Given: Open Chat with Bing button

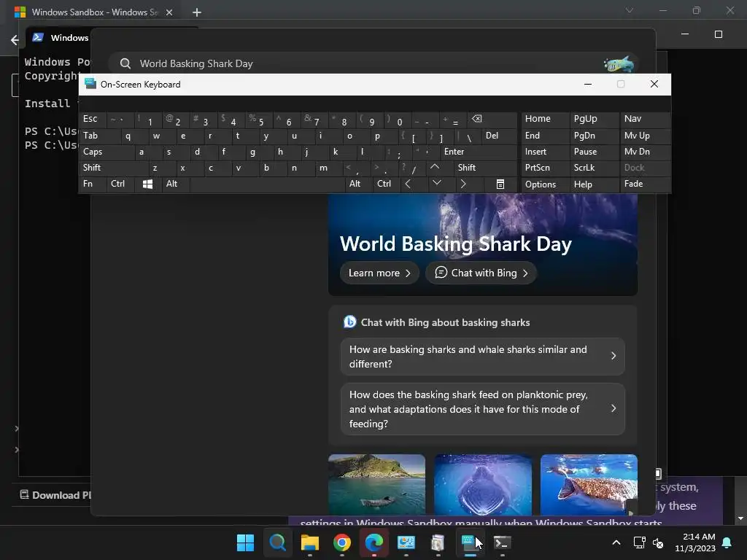Looking at the screenshot, I should (481, 273).
